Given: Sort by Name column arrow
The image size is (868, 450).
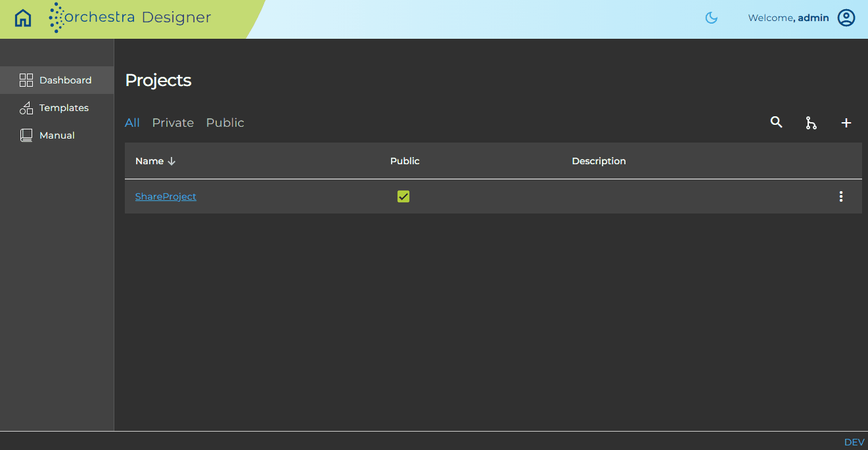Looking at the screenshot, I should coord(172,161).
